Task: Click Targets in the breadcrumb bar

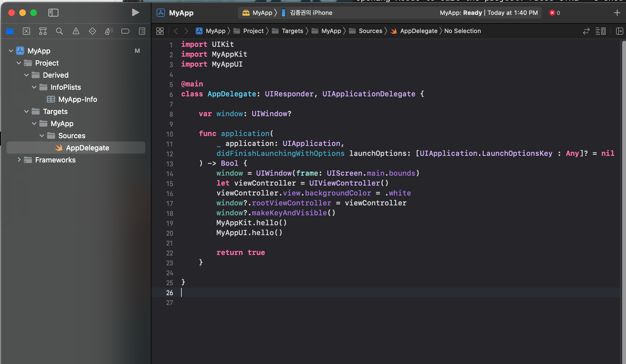Action: (x=292, y=31)
